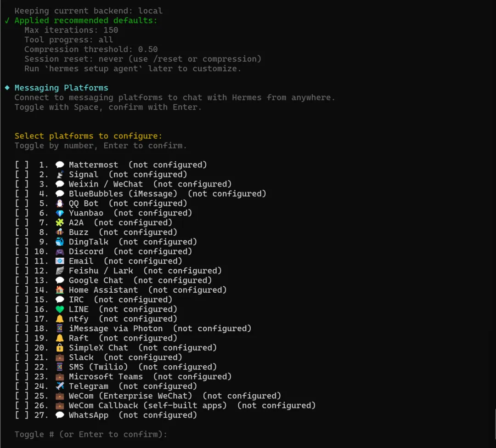
Task: Click the padlock icon beside SimpleX Chat
Action: click(x=59, y=347)
